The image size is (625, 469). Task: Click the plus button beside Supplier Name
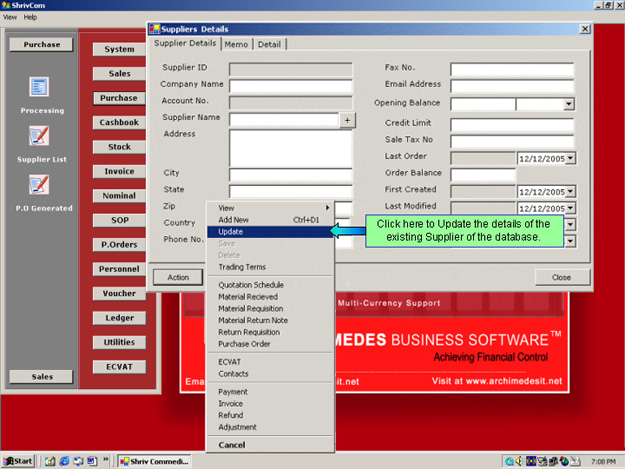(347, 120)
